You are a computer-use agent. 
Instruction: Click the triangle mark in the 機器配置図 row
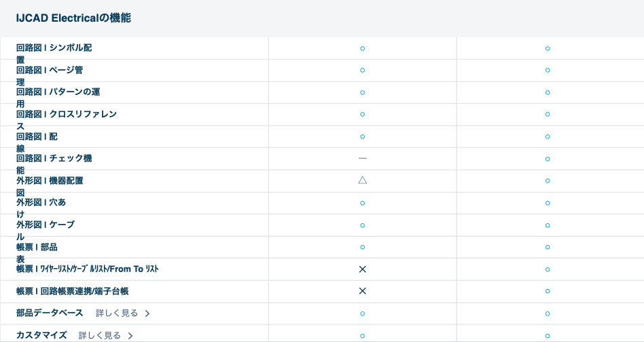click(x=362, y=180)
